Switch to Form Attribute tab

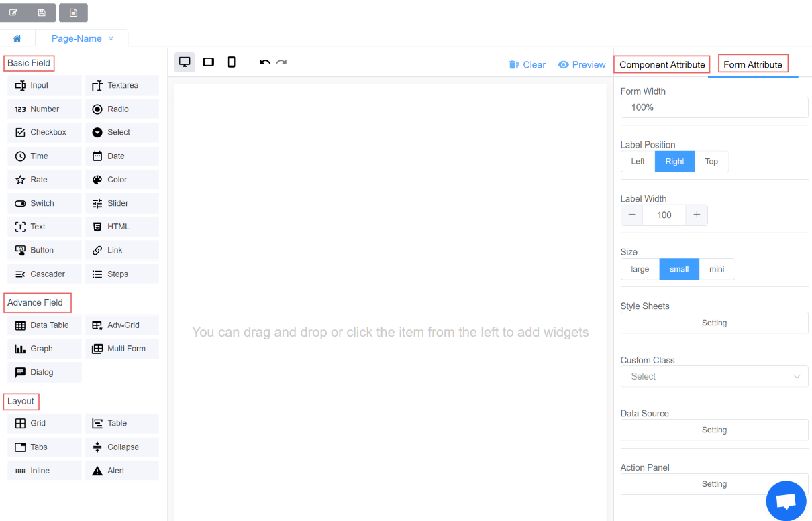tap(753, 64)
